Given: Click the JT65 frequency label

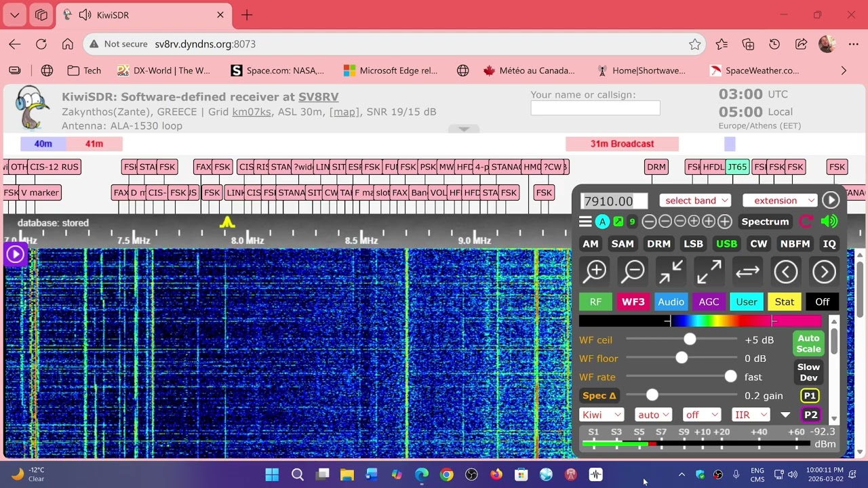Looking at the screenshot, I should pyautogui.click(x=737, y=167).
